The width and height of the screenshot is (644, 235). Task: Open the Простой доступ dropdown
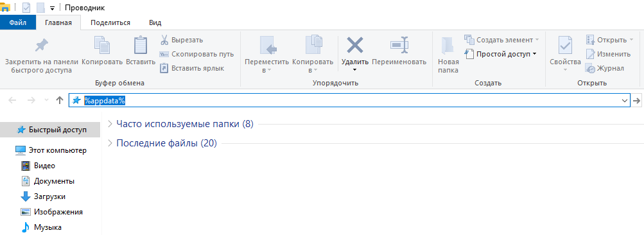pyautogui.click(x=501, y=54)
